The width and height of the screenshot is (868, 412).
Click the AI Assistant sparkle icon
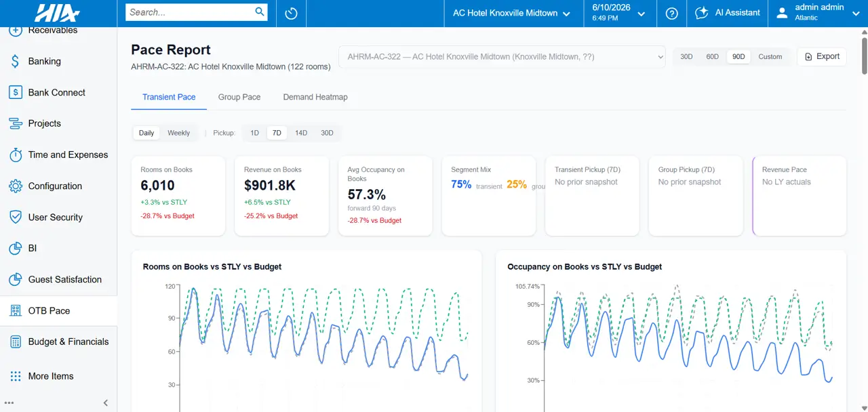click(x=702, y=13)
